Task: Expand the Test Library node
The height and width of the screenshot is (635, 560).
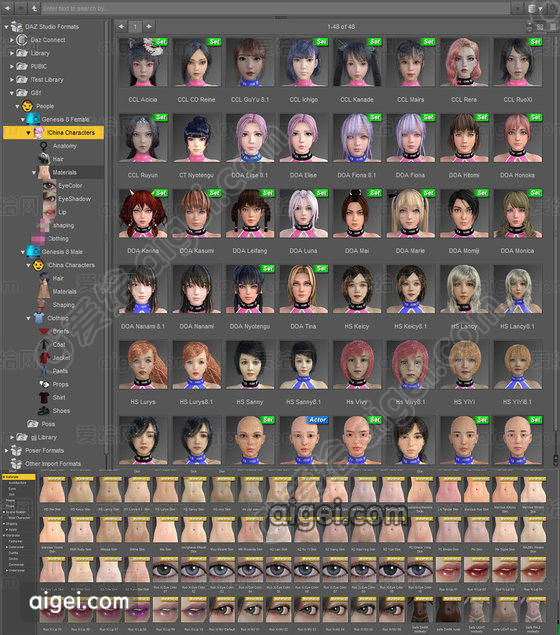Action: (12, 80)
